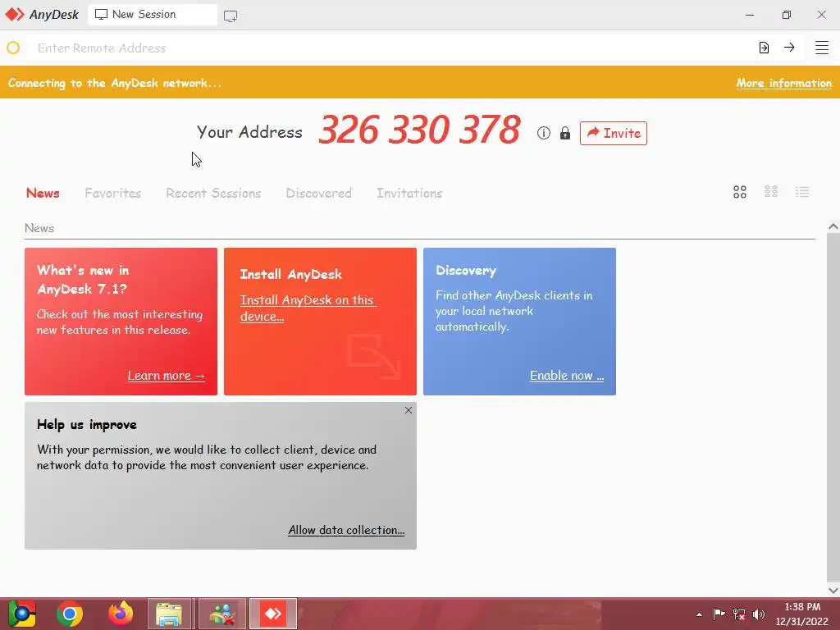The image size is (840, 630).
Task: Select the small tiles view icon
Action: click(x=771, y=192)
